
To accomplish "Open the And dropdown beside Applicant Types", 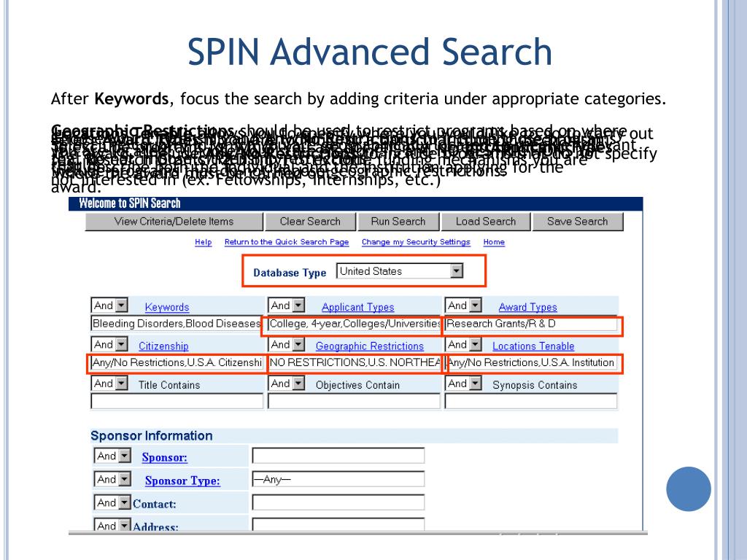I will 286,306.
